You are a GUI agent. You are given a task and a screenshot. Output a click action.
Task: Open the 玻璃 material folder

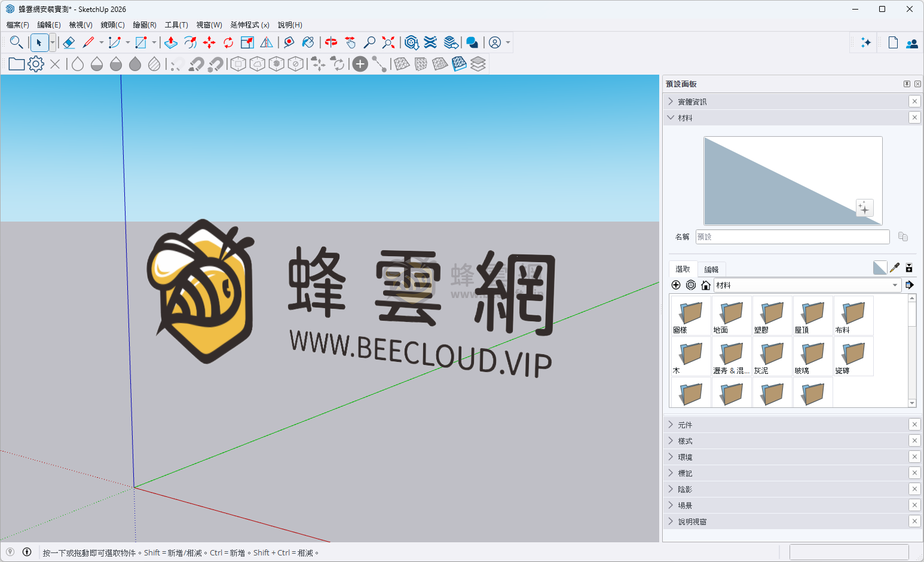coord(813,357)
